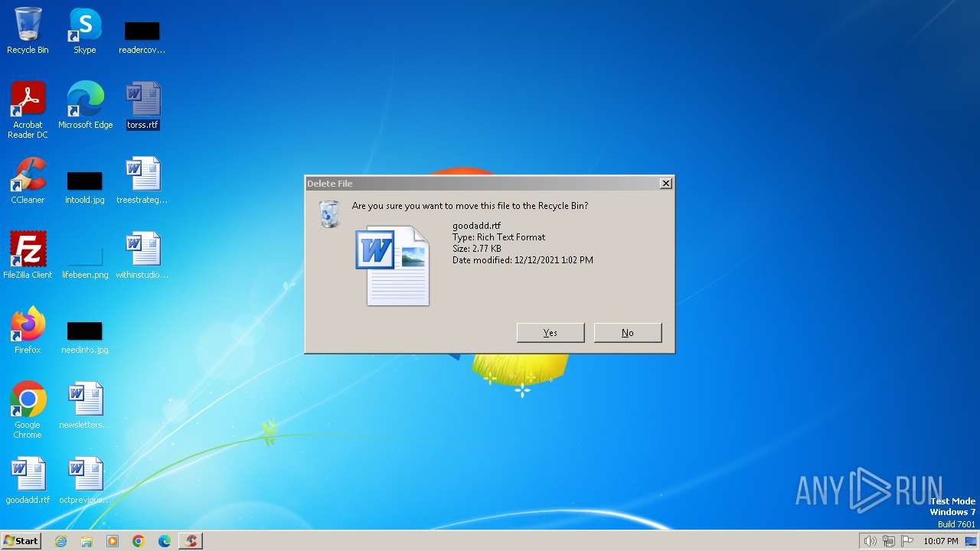Click the 'Are you sure' confirmation message
Screen dimensions: 980x551
click(470, 206)
